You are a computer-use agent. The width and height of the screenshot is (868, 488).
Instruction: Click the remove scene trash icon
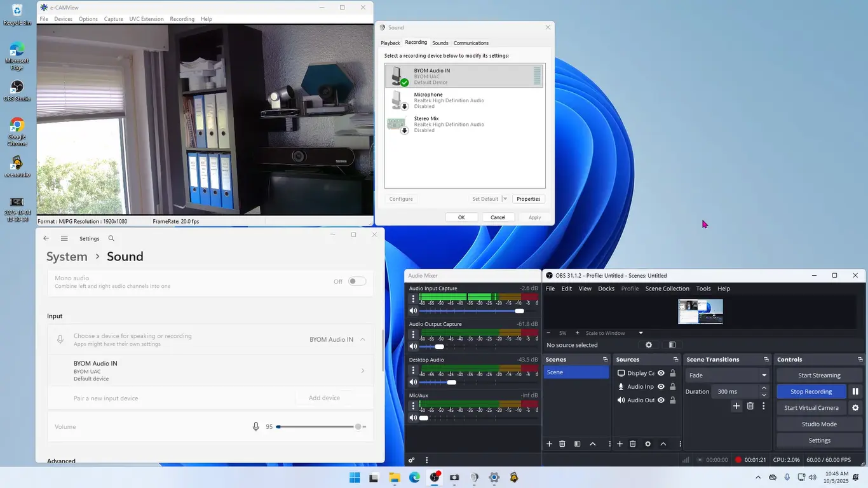click(562, 444)
